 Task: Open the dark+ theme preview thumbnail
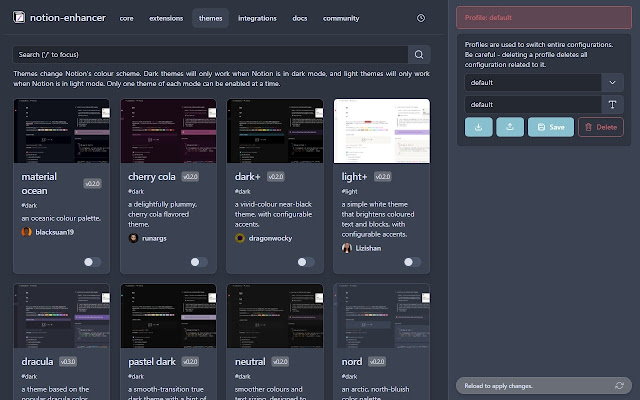[x=275, y=130]
